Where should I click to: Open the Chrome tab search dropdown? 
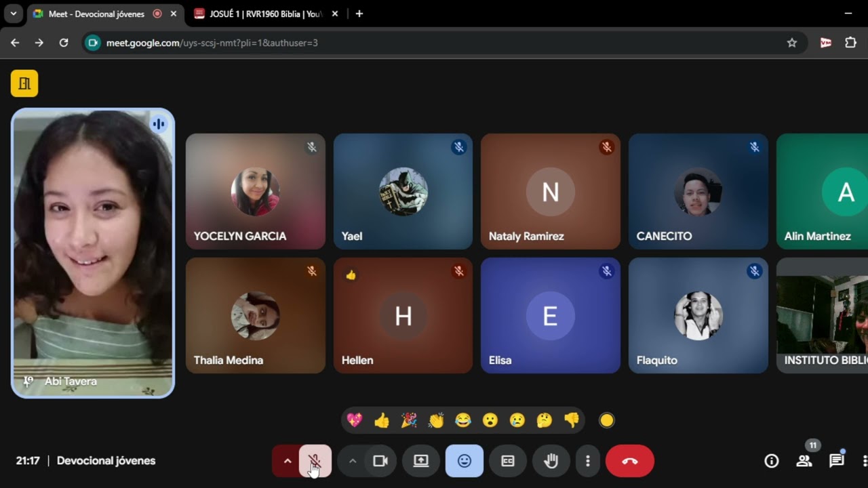(13, 14)
